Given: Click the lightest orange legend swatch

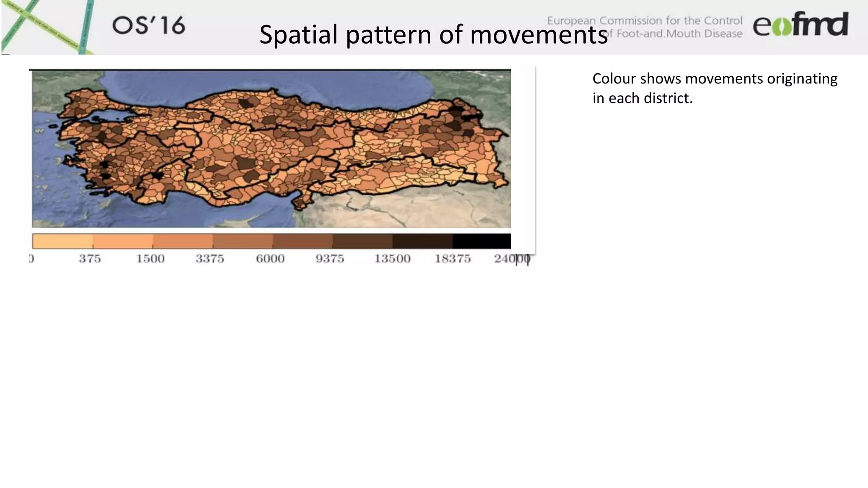Looking at the screenshot, I should click(62, 241).
